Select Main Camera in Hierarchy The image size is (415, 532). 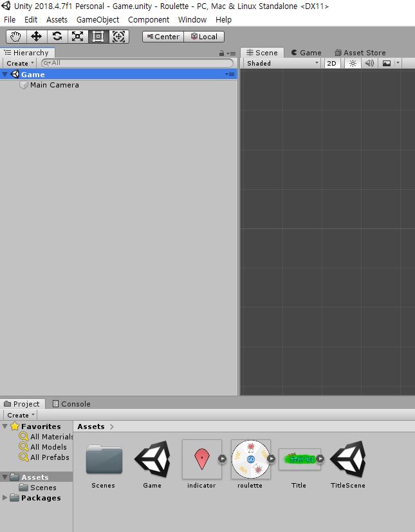click(x=54, y=85)
